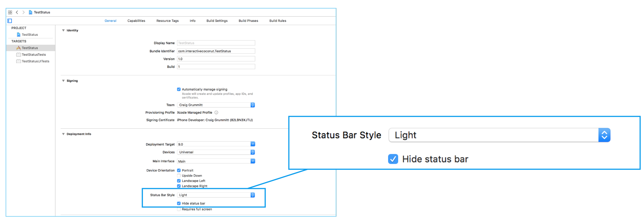Viewport: 644px width, 222px height.
Task: Open the Team dropdown
Action: click(x=216, y=105)
